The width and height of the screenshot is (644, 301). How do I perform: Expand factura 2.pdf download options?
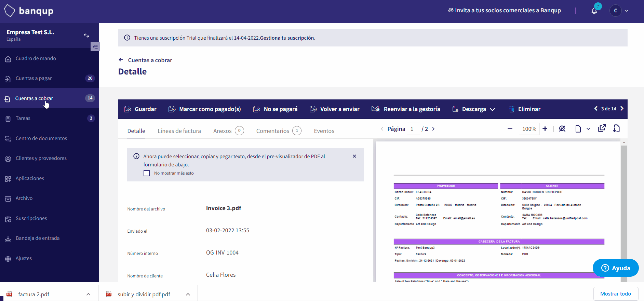click(89, 294)
